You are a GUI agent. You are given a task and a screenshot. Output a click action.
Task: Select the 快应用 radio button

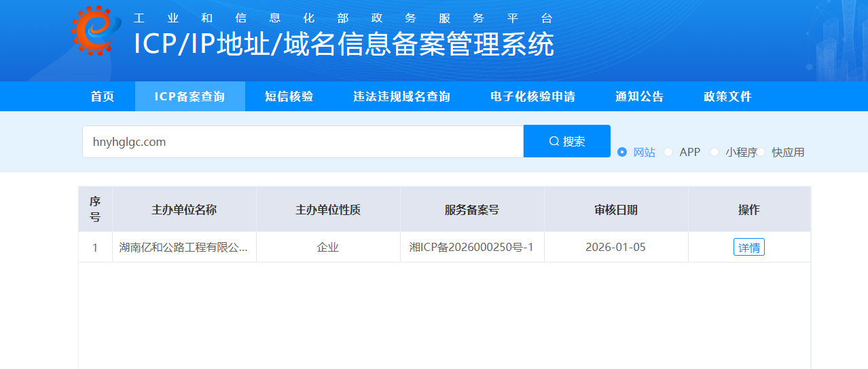coord(761,152)
